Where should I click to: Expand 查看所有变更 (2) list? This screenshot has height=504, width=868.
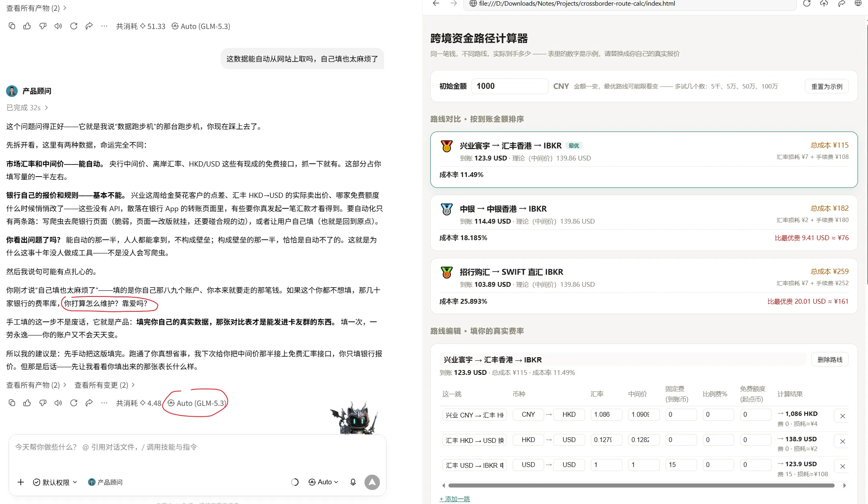(x=104, y=385)
